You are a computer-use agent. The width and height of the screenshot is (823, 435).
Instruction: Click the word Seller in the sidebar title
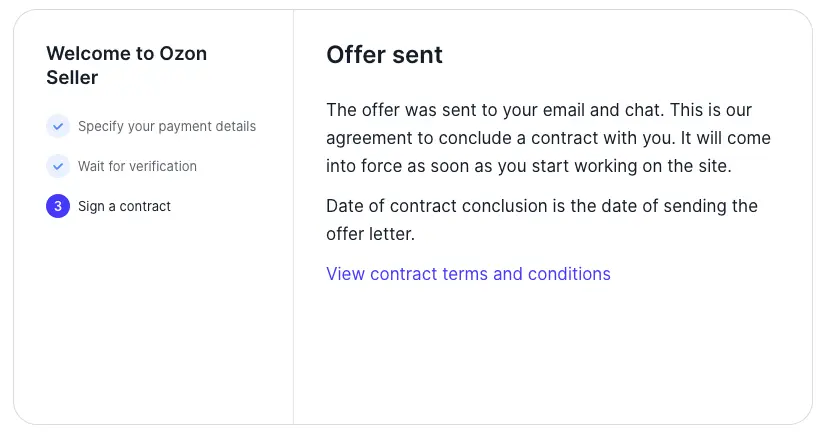pyautogui.click(x=72, y=77)
